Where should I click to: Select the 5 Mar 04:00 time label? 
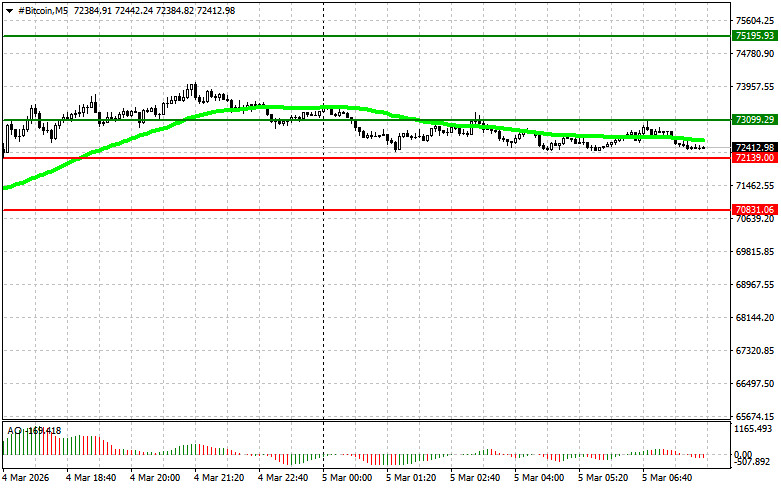coord(539,478)
